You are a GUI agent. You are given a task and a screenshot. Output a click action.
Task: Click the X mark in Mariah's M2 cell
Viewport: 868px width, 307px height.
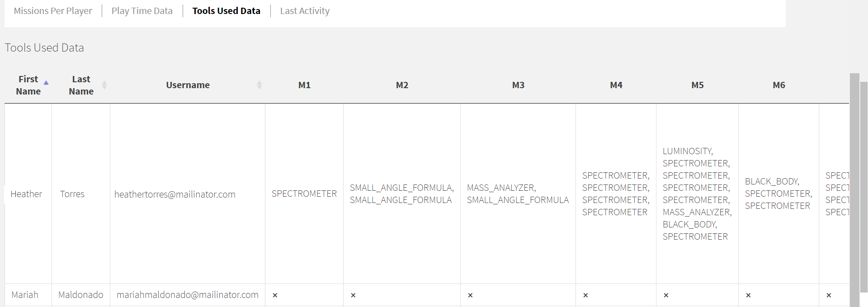tap(353, 295)
